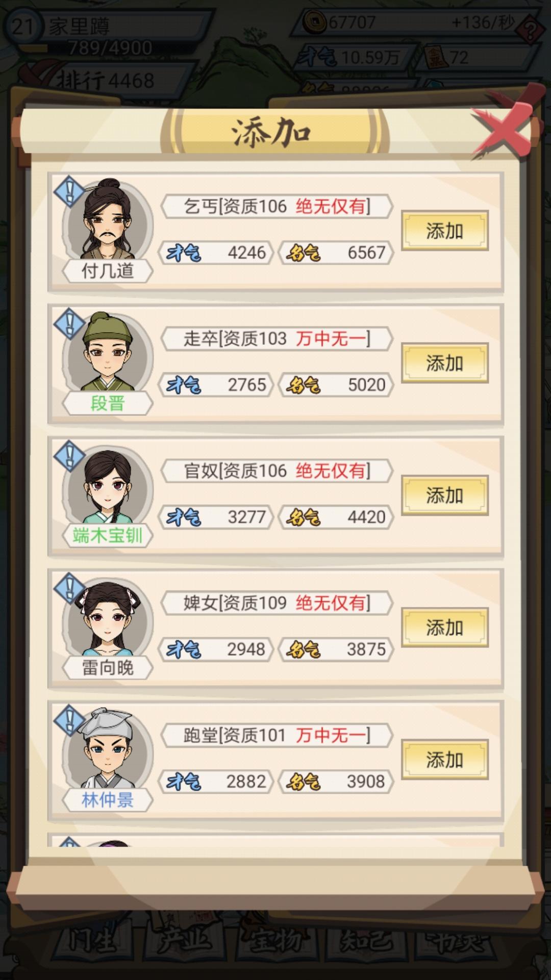Open 段晋's green-hat portrait

(x=108, y=353)
